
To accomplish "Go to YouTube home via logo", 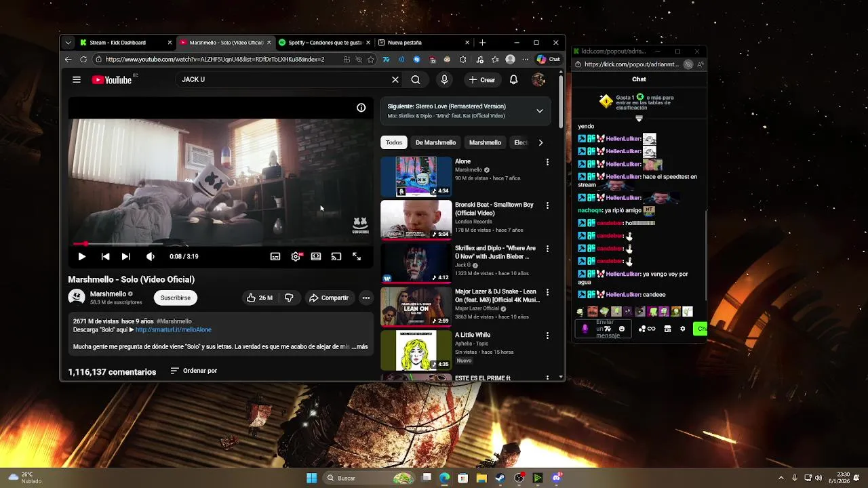I will click(112, 80).
